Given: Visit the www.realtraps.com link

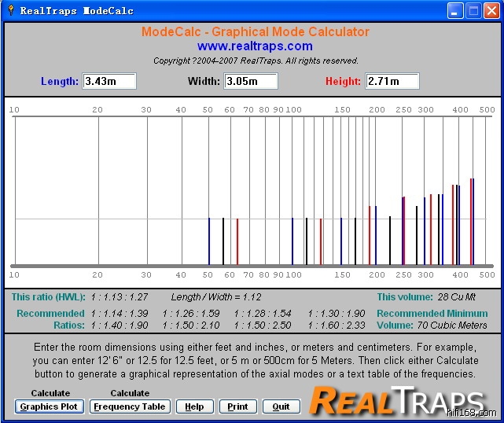Looking at the screenshot, I should tap(255, 46).
